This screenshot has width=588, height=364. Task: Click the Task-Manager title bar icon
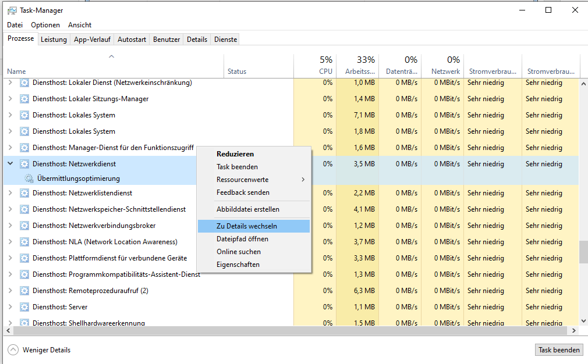12,10
